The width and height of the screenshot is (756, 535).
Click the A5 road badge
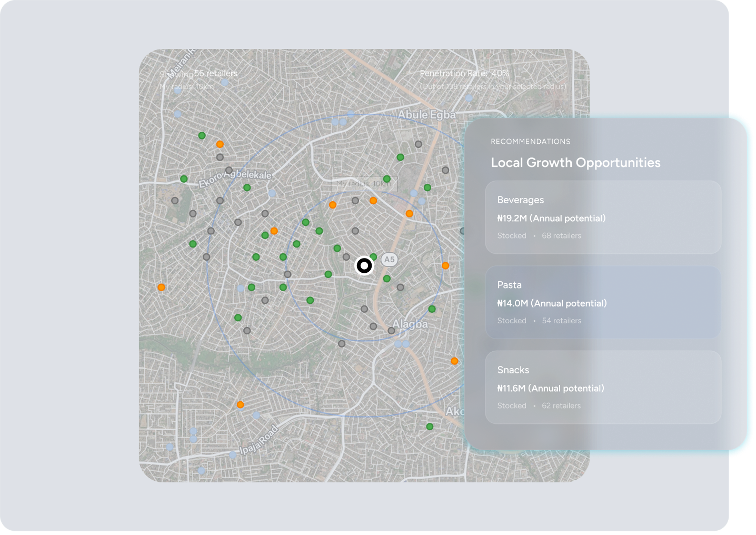(x=389, y=259)
